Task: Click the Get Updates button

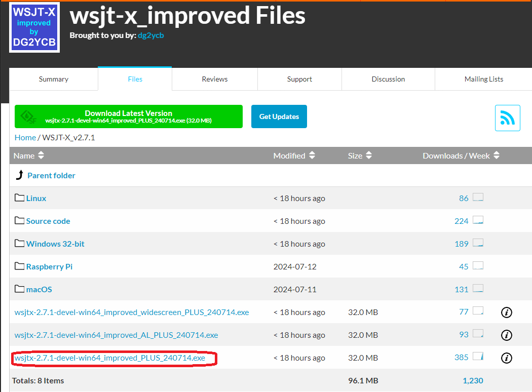Action: pos(279,116)
